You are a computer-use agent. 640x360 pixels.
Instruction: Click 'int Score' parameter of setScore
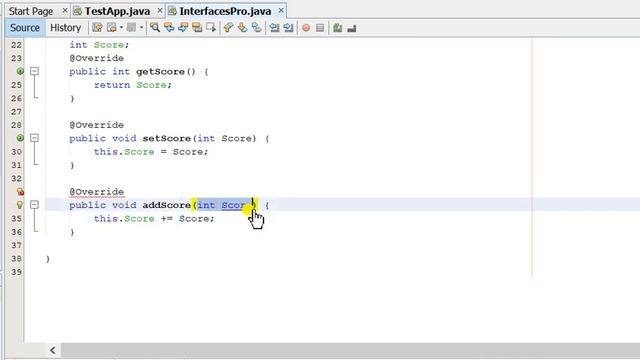(224, 138)
